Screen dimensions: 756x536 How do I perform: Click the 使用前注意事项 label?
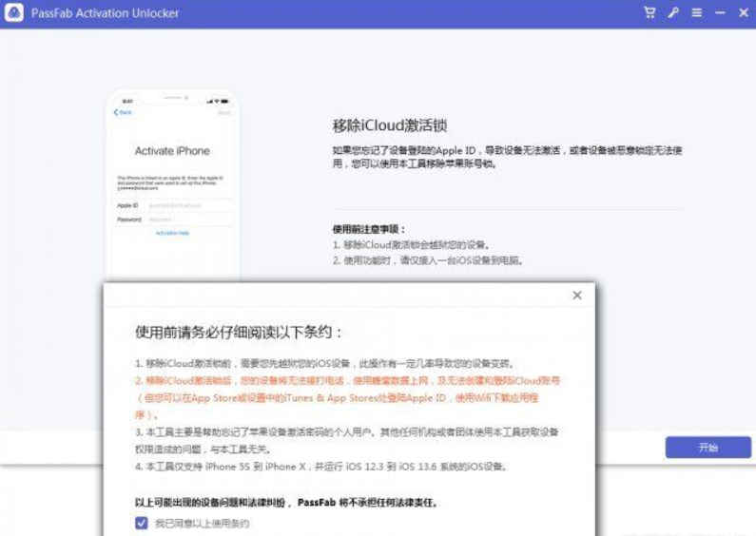[x=369, y=229]
